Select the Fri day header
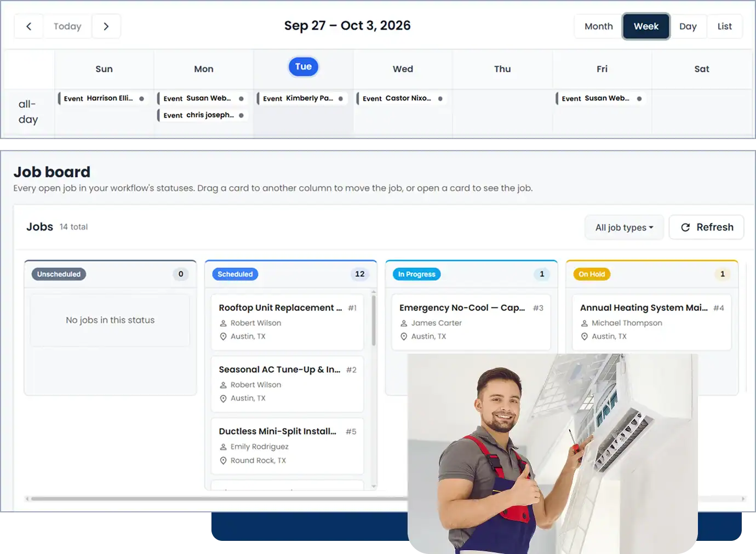 click(x=602, y=69)
